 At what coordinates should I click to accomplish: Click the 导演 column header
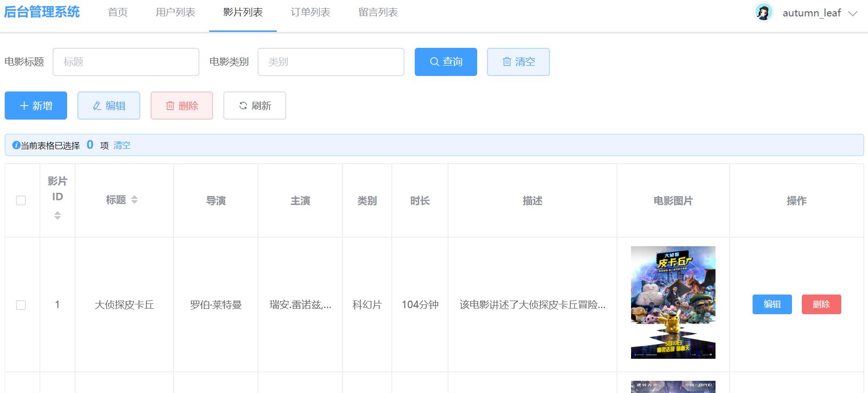click(216, 201)
